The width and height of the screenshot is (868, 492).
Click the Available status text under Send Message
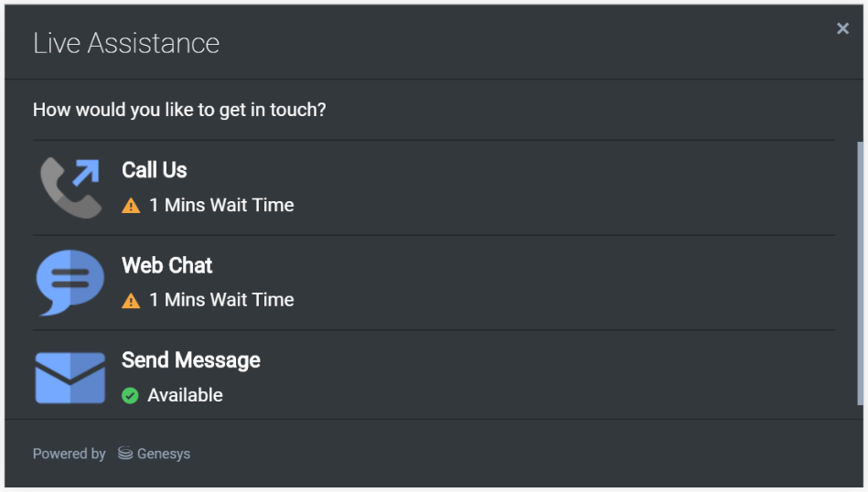[185, 395]
